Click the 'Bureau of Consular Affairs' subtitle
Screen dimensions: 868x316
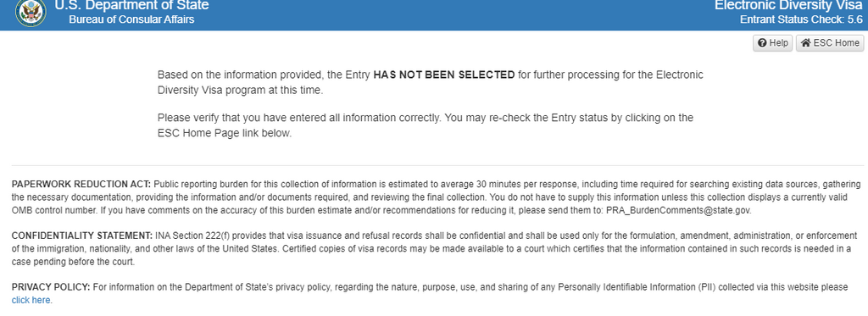point(131,20)
